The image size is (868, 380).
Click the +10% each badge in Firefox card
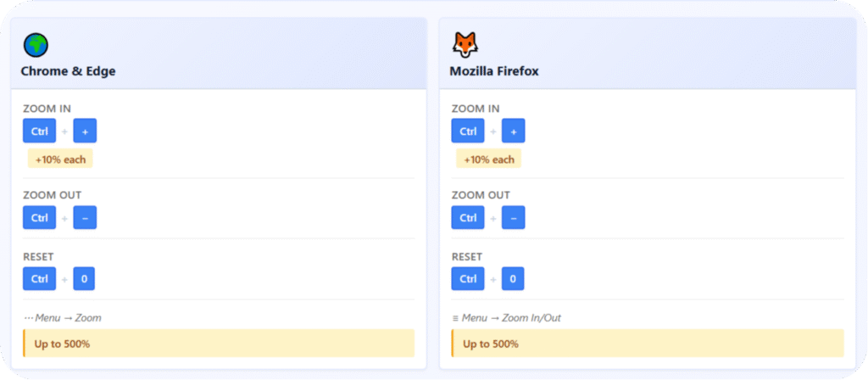click(488, 159)
